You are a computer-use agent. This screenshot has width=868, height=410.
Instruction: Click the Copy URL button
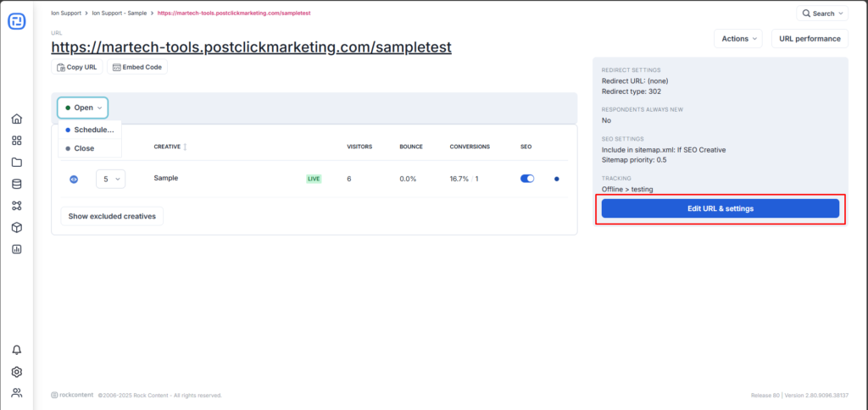coord(77,67)
